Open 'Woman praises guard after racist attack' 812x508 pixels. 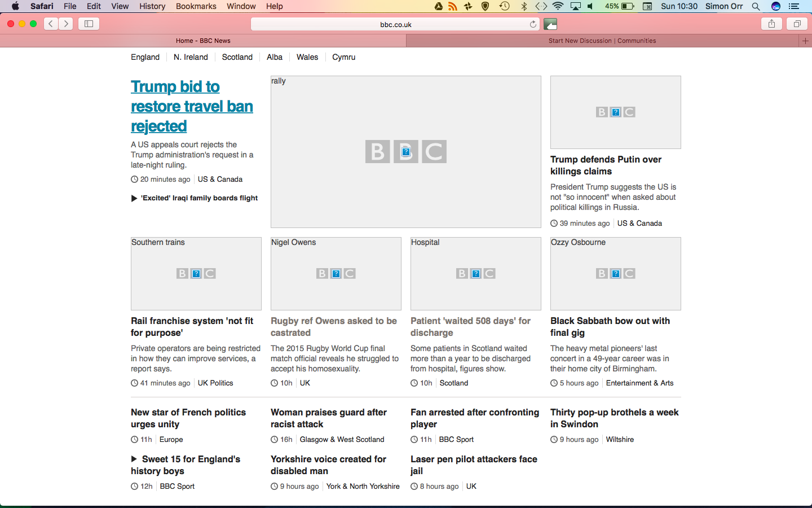tap(329, 418)
